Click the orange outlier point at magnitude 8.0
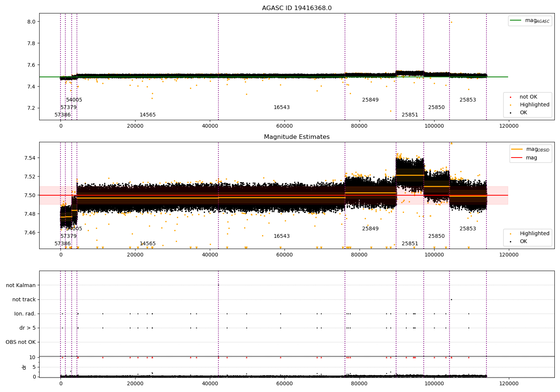 (x=451, y=22)
